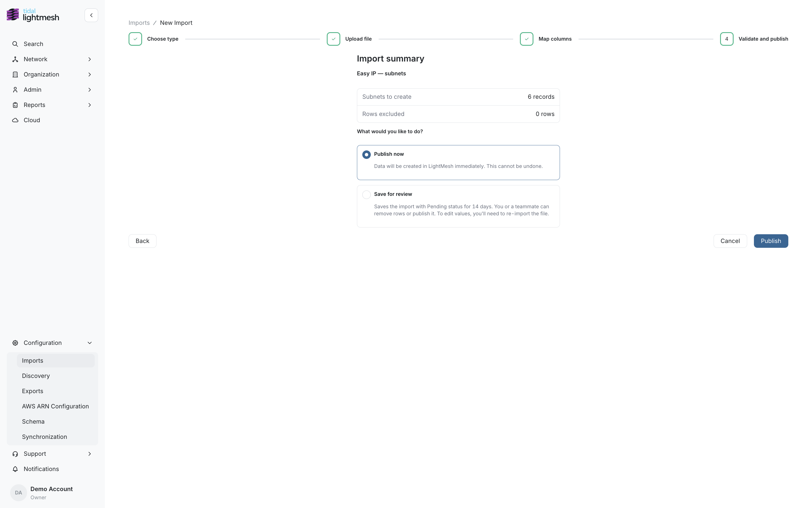Viewport: 812px width, 508px height.
Task: Expand the Reports menu chevron
Action: click(90, 105)
